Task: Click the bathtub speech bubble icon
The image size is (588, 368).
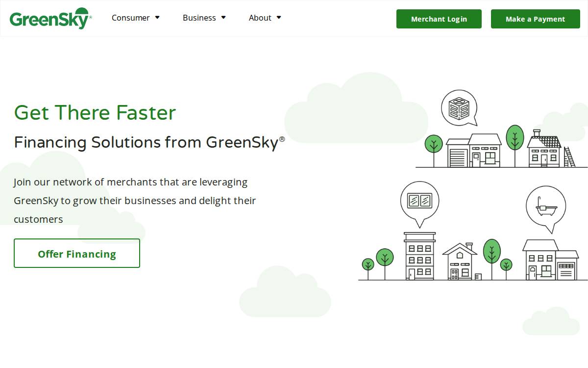Action: tap(546, 209)
